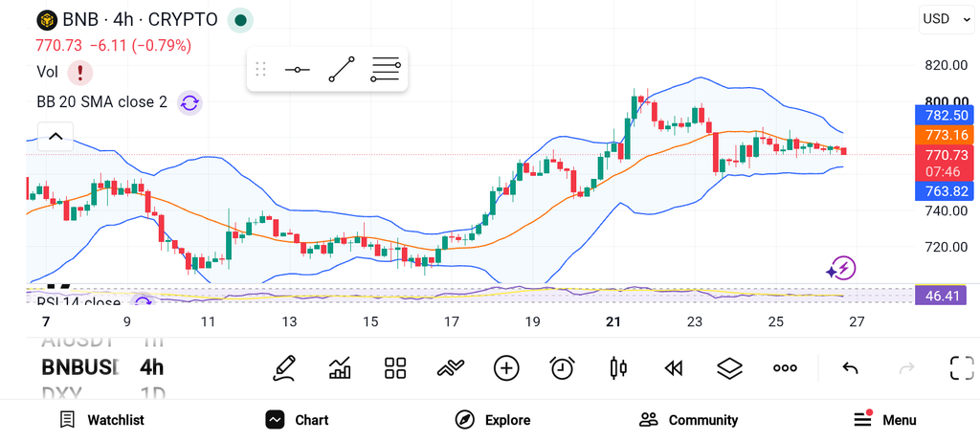Open the drawing pencil tool
The height and width of the screenshot is (441, 980).
pyautogui.click(x=283, y=368)
